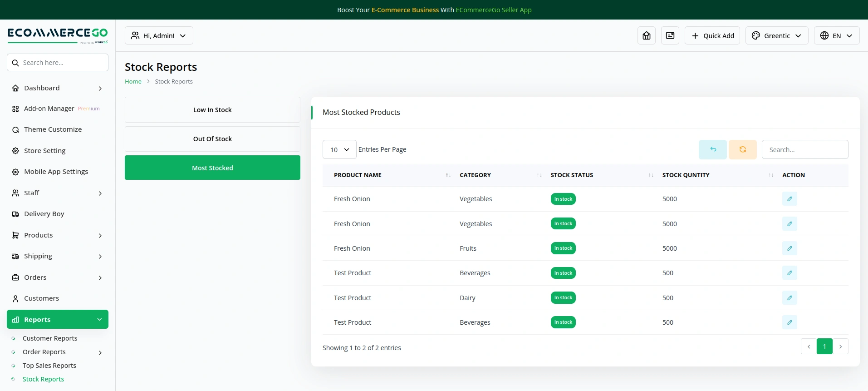Edit first Fresh Onion row pencil icon
The image size is (868, 391).
pyautogui.click(x=789, y=199)
